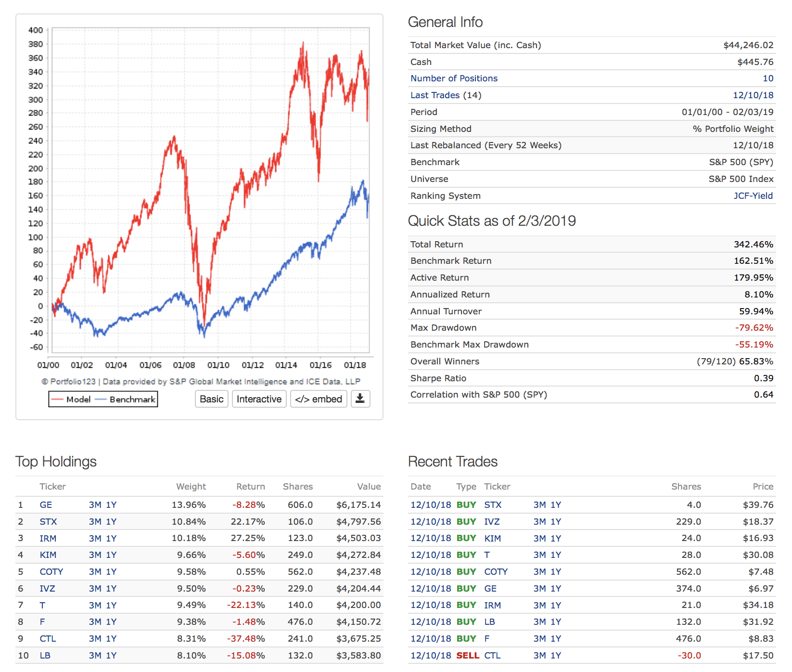This screenshot has height=672, width=792.
Task: Open 3M chart for STX holding
Action: click(95, 522)
